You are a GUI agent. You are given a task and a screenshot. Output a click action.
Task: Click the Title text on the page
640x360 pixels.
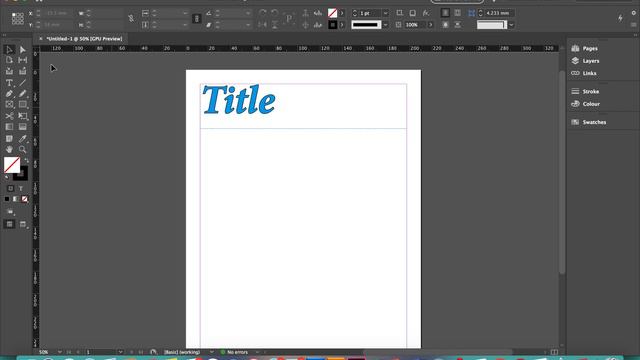click(x=239, y=100)
